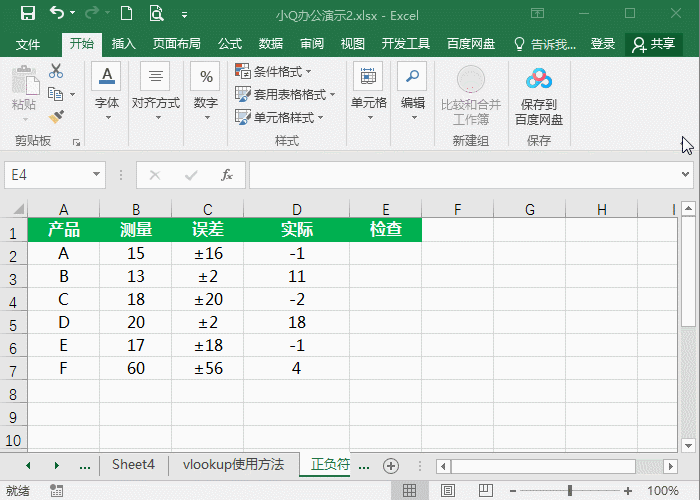The image size is (700, 500).
Task: Undo the last action
Action: point(57,12)
